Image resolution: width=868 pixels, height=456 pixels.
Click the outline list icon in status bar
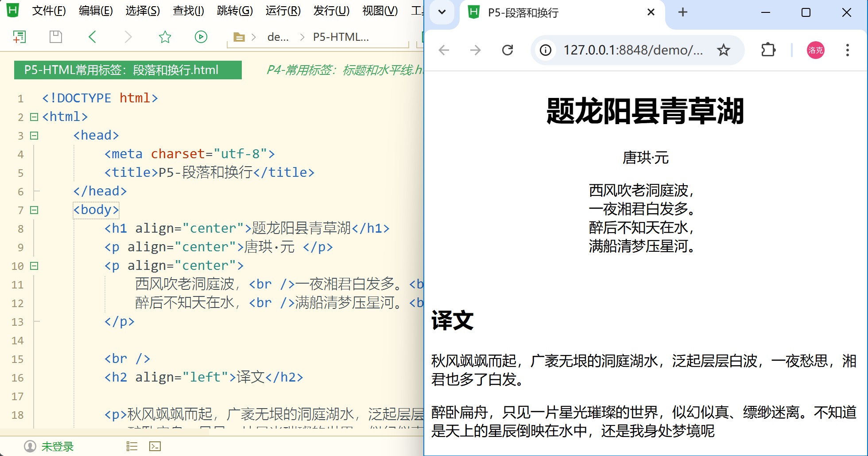point(132,446)
